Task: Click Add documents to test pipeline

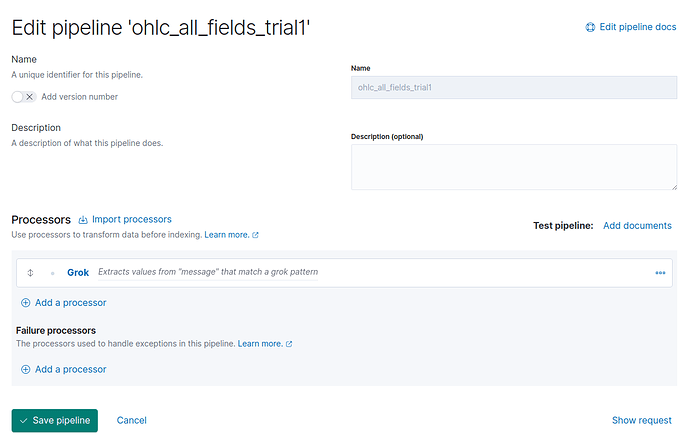Action: 637,226
